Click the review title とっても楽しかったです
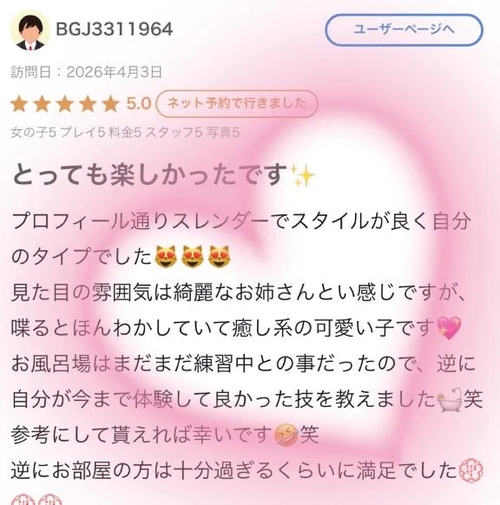The height and width of the screenshot is (505, 500). [x=150, y=175]
